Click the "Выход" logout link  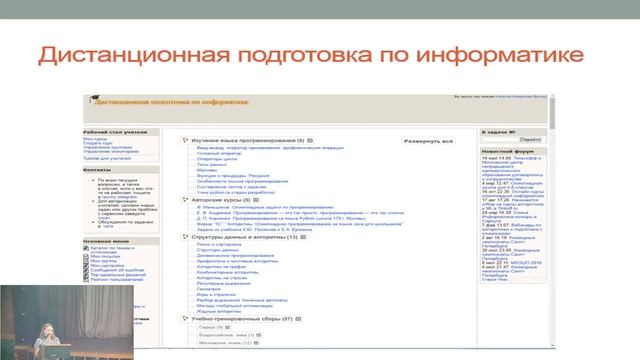(x=540, y=97)
